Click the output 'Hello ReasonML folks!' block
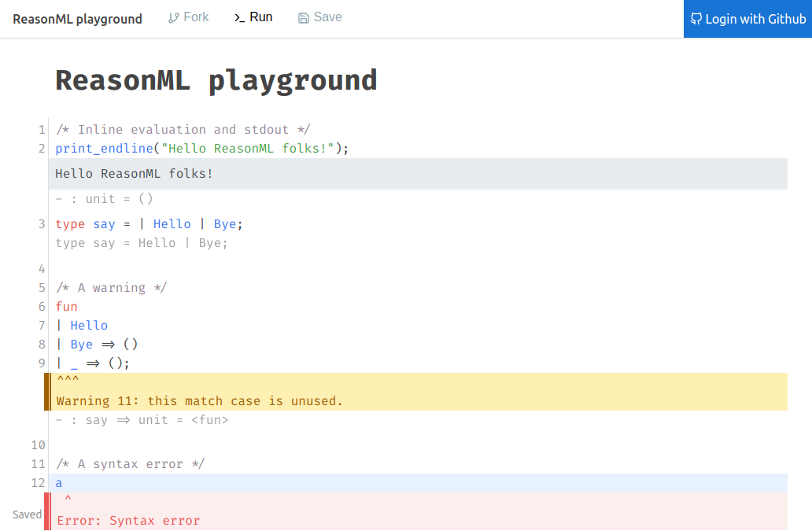812x531 pixels. point(418,174)
